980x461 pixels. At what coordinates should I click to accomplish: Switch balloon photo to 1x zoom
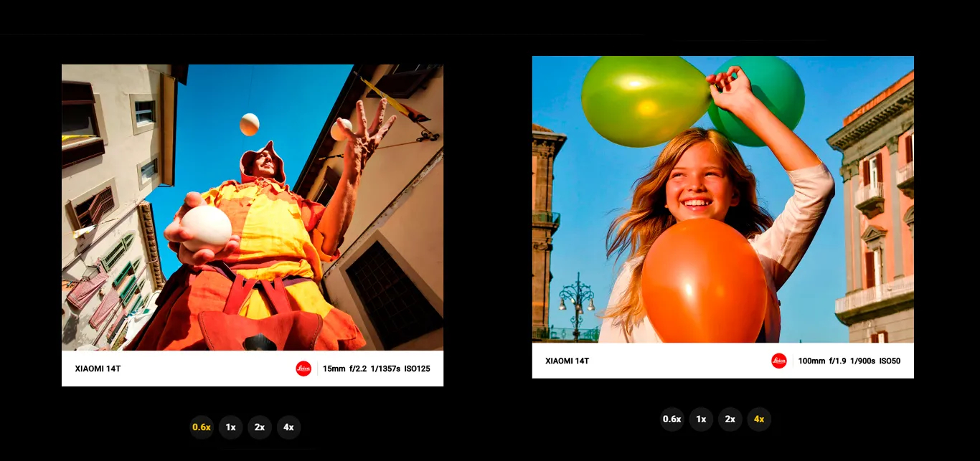(701, 419)
